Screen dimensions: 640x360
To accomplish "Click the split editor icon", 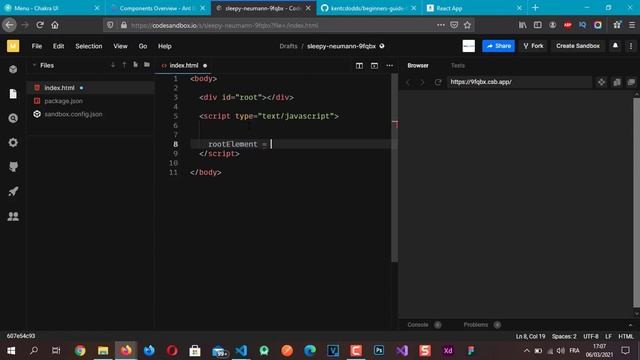I will (x=359, y=65).
